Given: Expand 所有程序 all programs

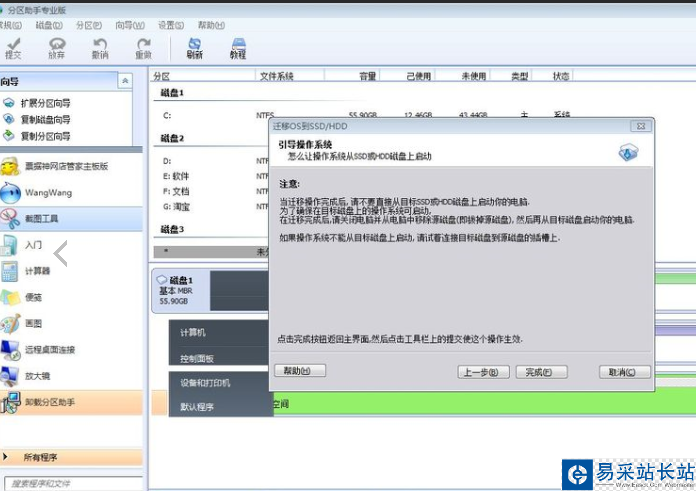Looking at the screenshot, I should click(71, 457).
